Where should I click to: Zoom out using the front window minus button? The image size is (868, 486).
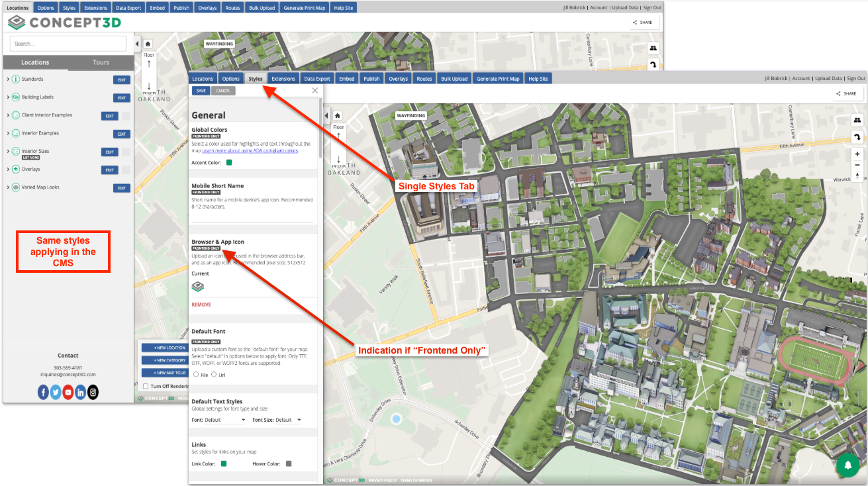click(x=857, y=165)
